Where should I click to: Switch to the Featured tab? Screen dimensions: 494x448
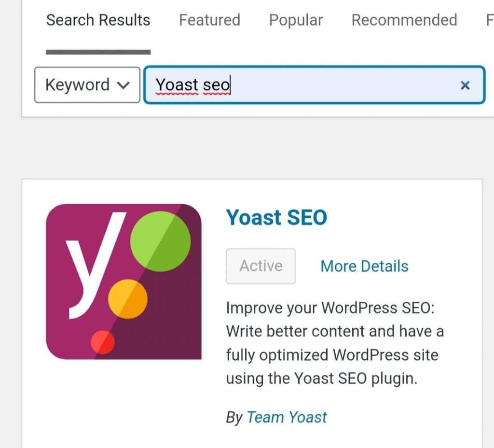209,20
